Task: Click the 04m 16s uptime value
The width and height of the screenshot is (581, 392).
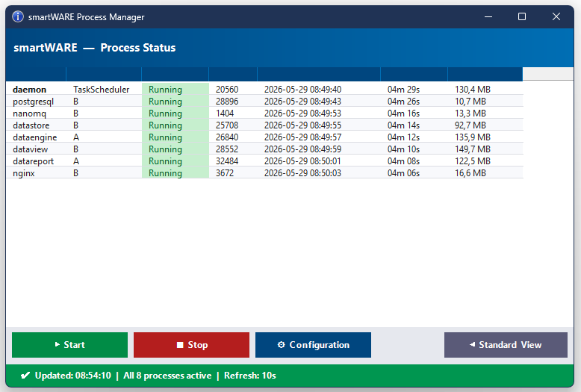Action: (403, 113)
